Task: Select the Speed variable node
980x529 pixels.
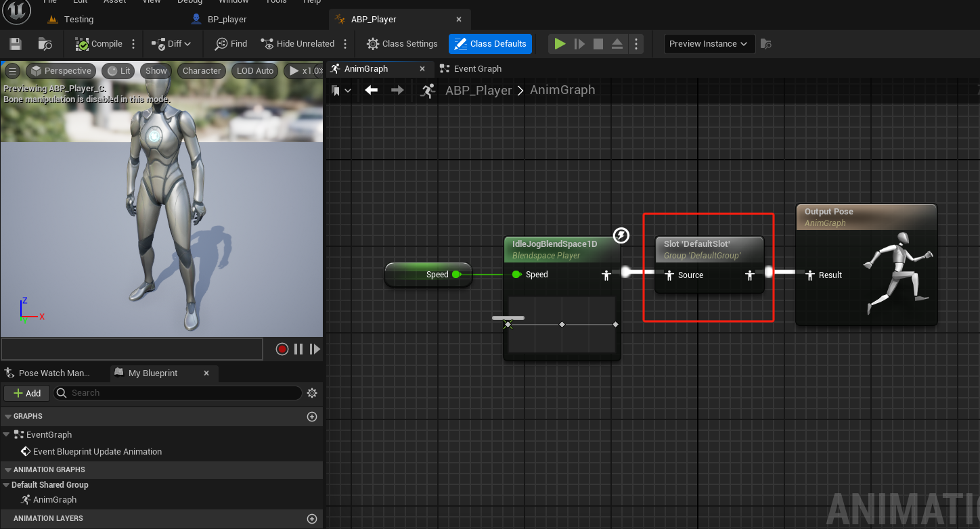Action: [x=428, y=275]
